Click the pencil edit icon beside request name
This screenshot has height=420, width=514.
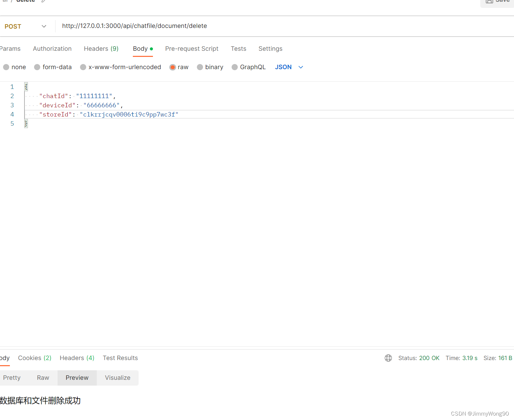click(43, 1)
